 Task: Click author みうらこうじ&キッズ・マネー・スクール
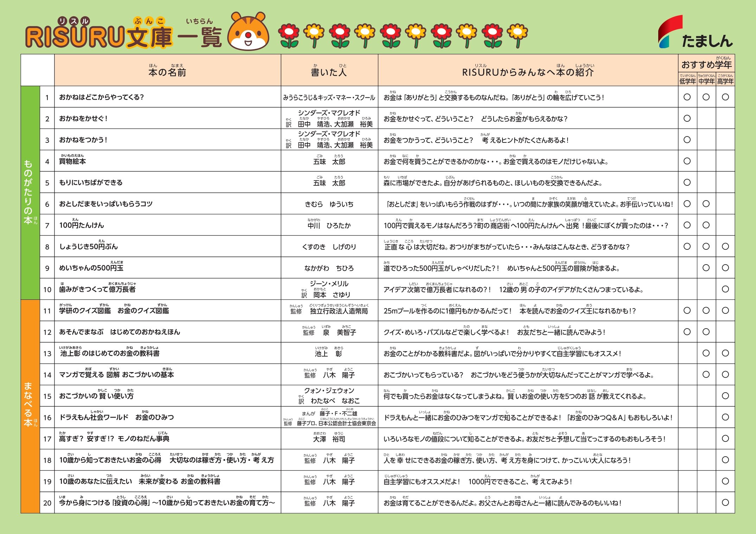[x=329, y=97]
